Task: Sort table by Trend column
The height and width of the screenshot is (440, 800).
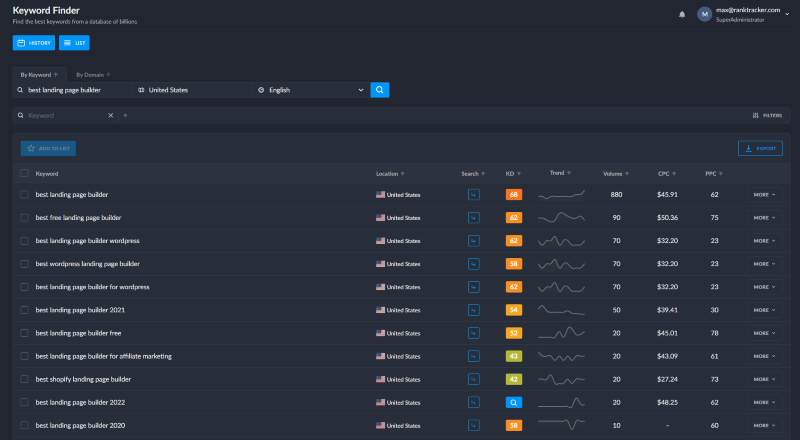Action: click(560, 173)
